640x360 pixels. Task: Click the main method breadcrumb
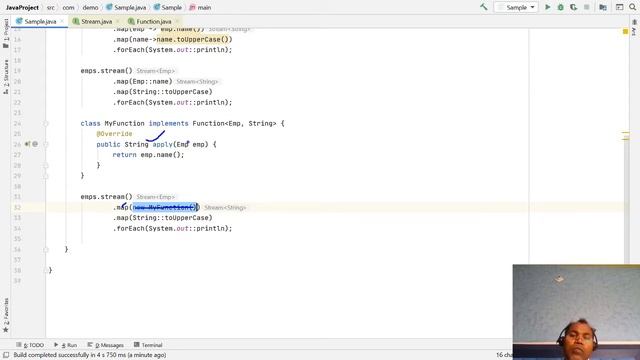coord(200,7)
